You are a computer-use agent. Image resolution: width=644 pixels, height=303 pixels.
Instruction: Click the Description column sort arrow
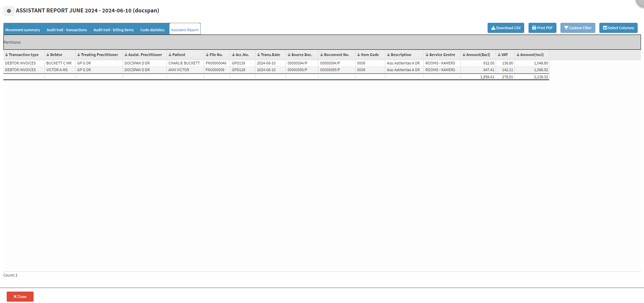pos(388,55)
